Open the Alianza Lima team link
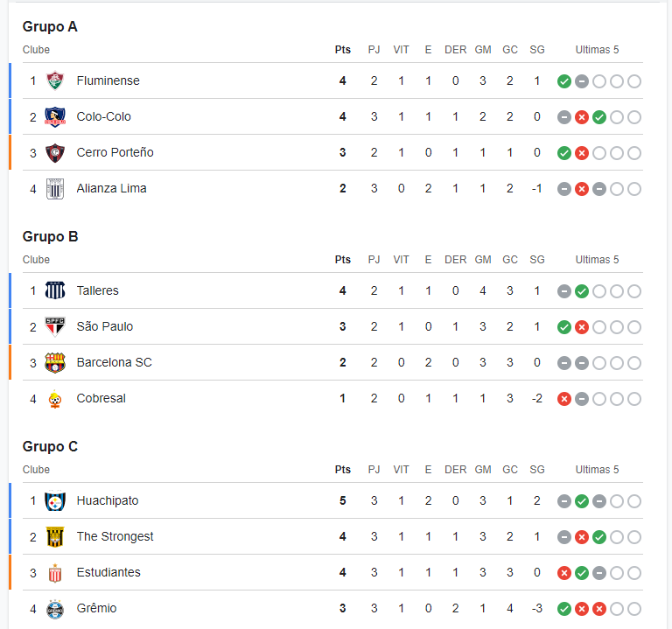The image size is (672, 629). pyautogui.click(x=111, y=189)
